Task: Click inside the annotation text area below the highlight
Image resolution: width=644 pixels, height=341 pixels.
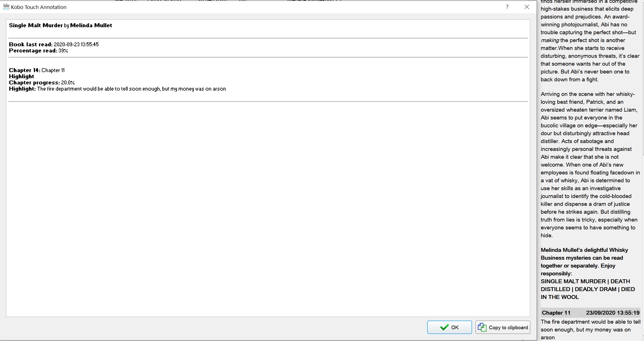Action: point(268,209)
